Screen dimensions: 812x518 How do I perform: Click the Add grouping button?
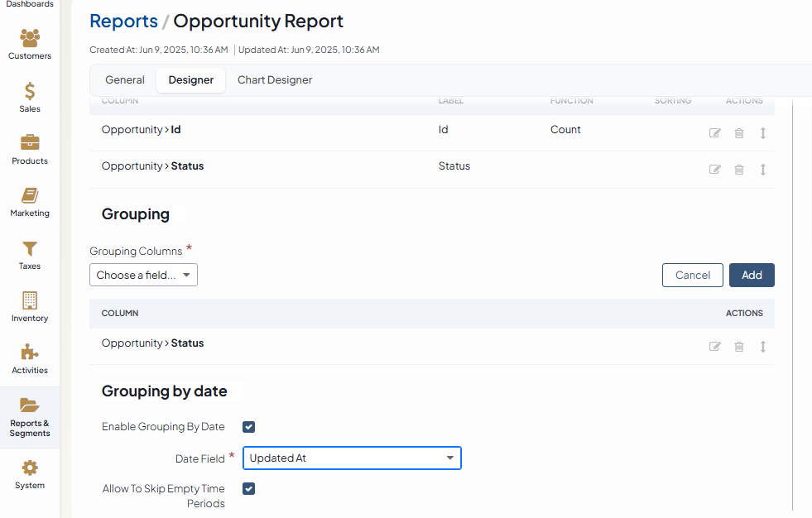click(752, 275)
